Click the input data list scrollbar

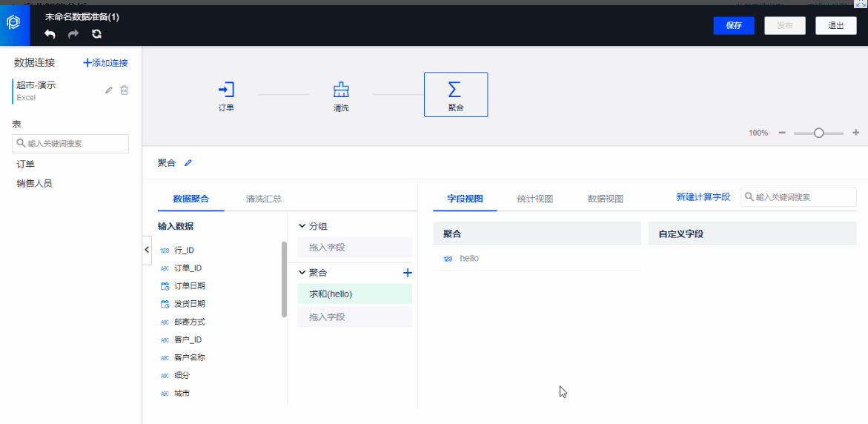point(284,279)
